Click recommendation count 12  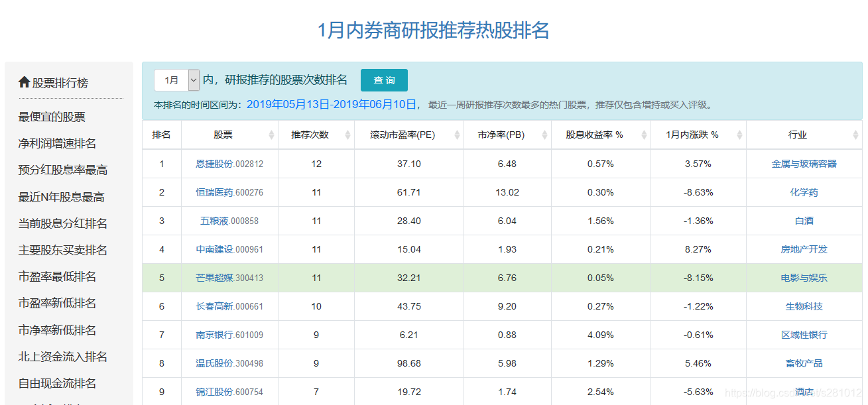click(316, 164)
